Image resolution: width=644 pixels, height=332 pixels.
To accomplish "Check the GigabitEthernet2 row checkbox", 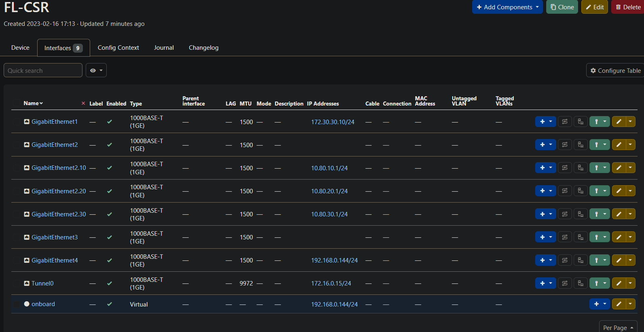I will (16, 145).
